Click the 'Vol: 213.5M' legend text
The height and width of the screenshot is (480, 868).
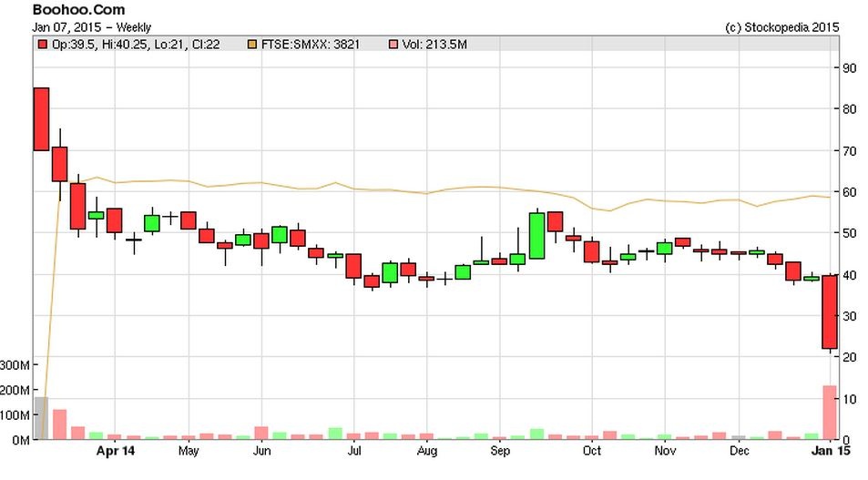click(434, 45)
